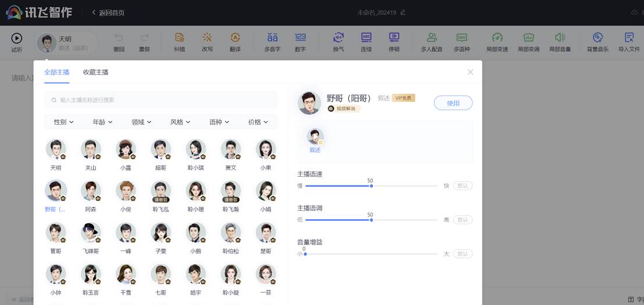The height and width of the screenshot is (305, 644).
Task: Switch to the 收藏主播 tab
Action: tap(95, 73)
